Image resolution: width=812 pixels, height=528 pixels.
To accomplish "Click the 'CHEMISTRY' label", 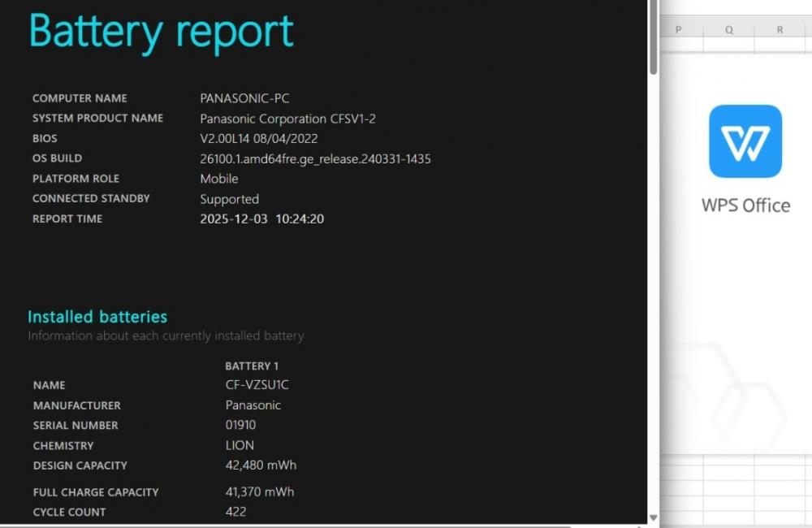I will [x=63, y=446].
